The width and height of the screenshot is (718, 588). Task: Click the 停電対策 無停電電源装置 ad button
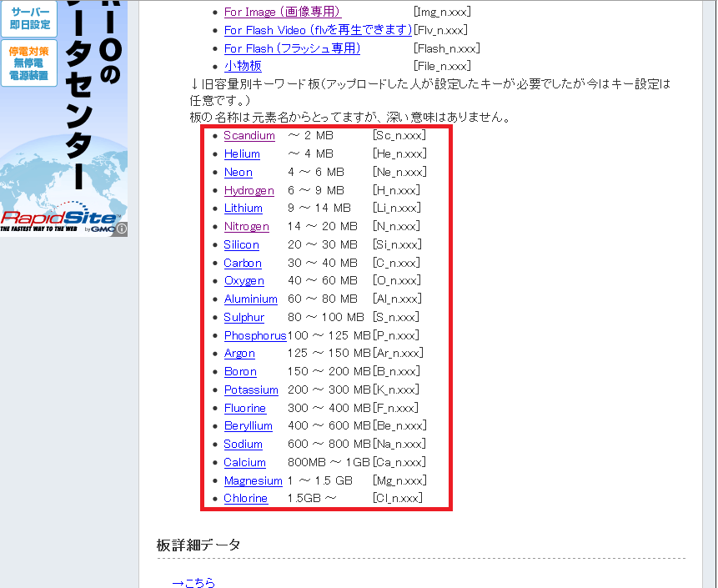tap(28, 63)
